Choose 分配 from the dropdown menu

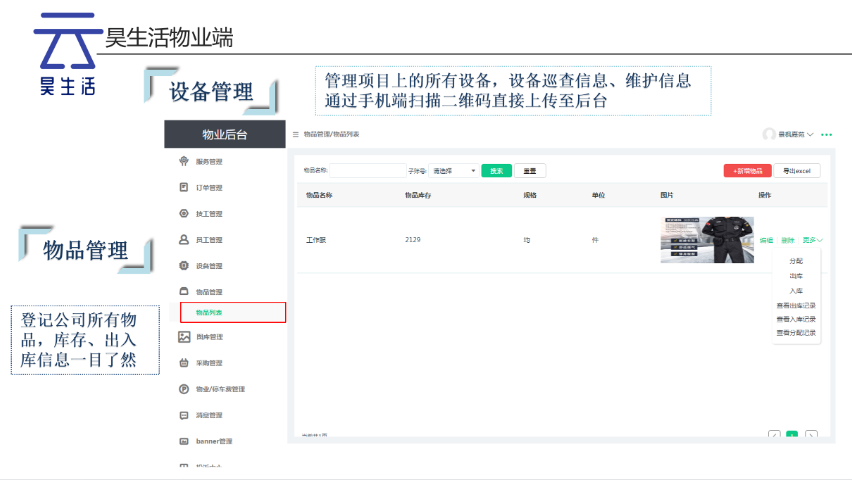(796, 261)
